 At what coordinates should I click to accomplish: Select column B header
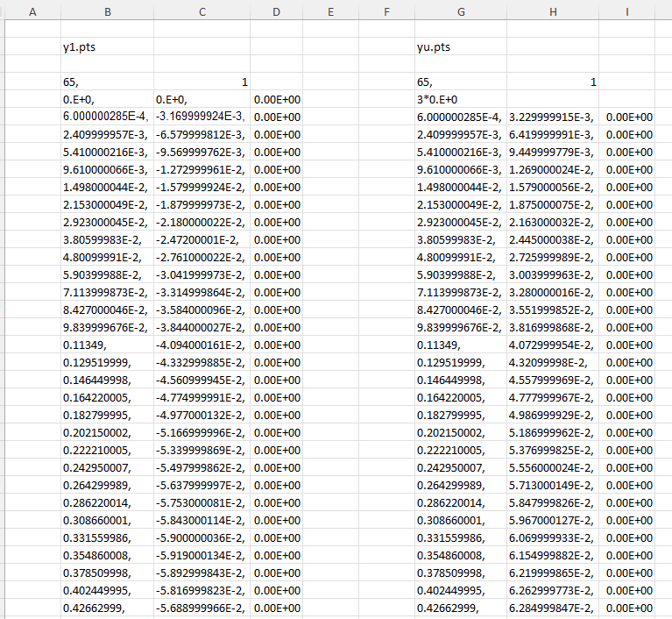coord(108,12)
